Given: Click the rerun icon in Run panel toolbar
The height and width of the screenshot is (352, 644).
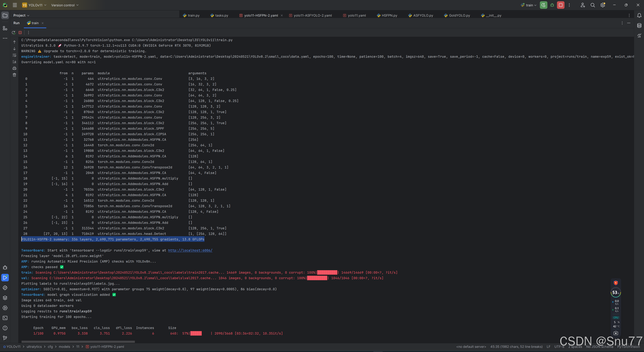Looking at the screenshot, I should 14,33.
